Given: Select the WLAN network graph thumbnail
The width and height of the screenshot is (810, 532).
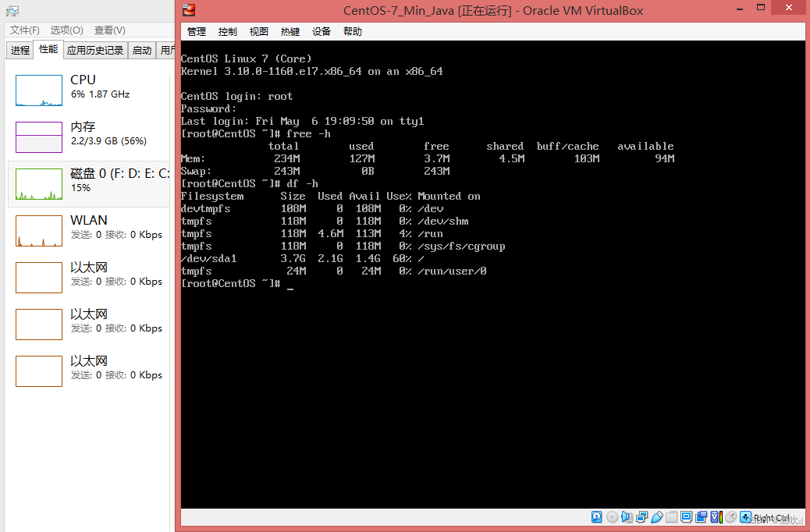Looking at the screenshot, I should 39,231.
